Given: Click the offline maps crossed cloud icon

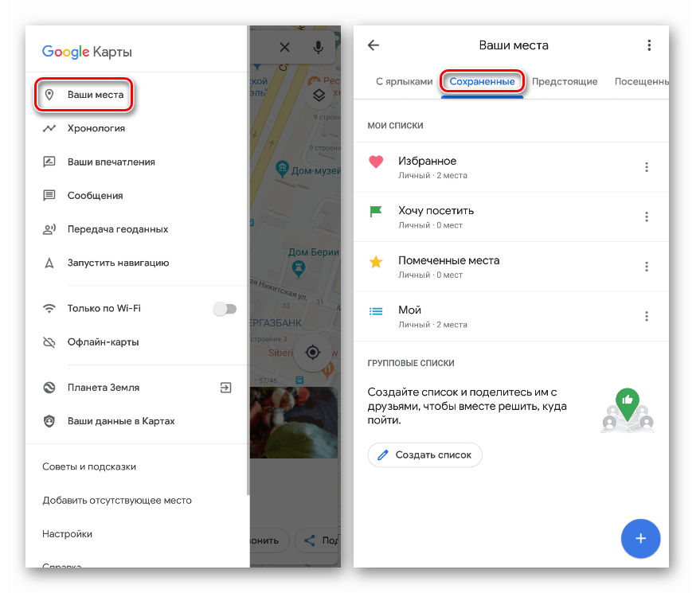Looking at the screenshot, I should pos(49,342).
